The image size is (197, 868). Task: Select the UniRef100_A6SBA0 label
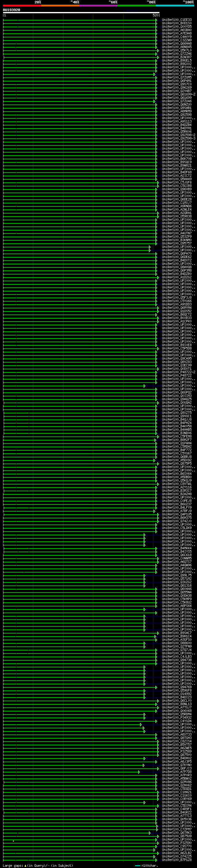(177, 30)
